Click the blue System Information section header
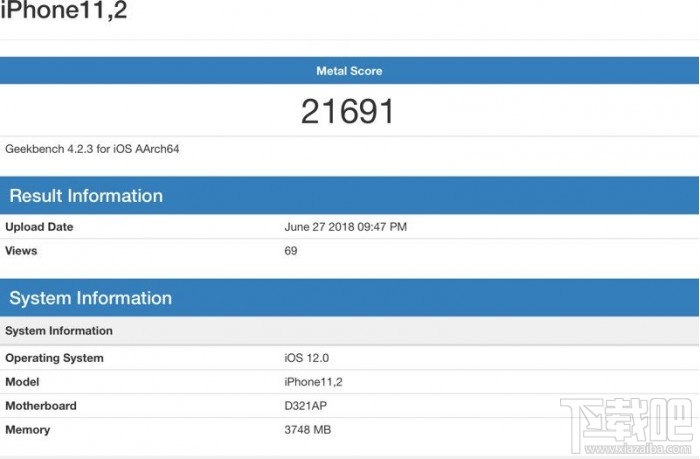 click(349, 298)
